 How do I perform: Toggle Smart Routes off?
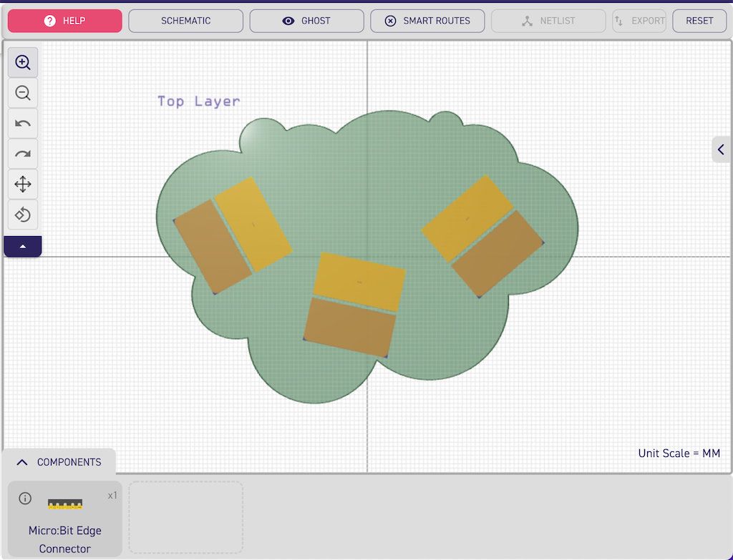[427, 21]
